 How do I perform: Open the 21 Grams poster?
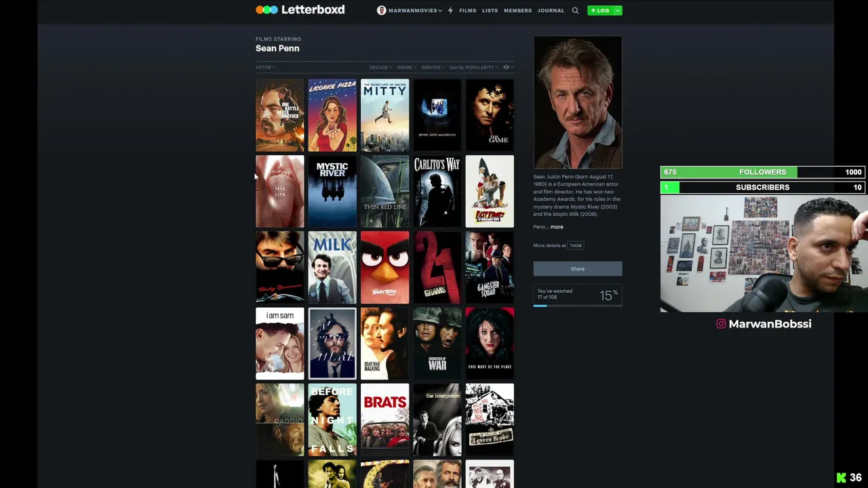(437, 267)
